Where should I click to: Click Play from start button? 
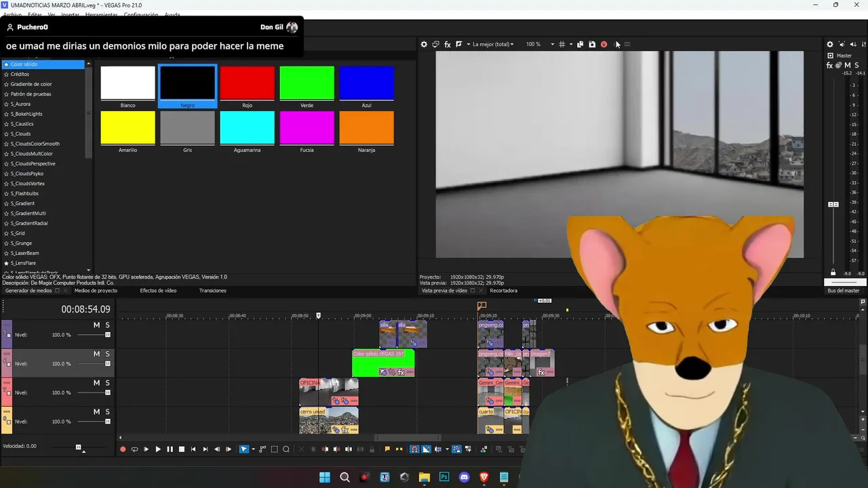146,449
